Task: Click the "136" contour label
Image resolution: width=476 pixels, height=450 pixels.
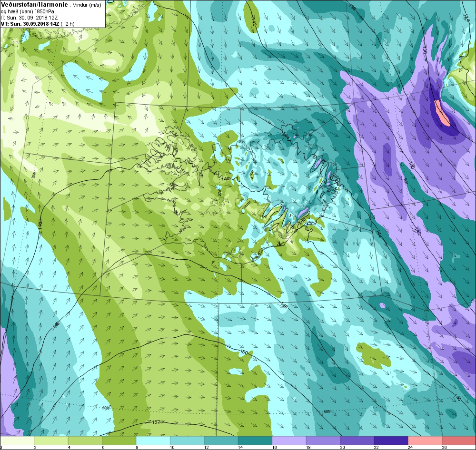Action: [x=425, y=51]
